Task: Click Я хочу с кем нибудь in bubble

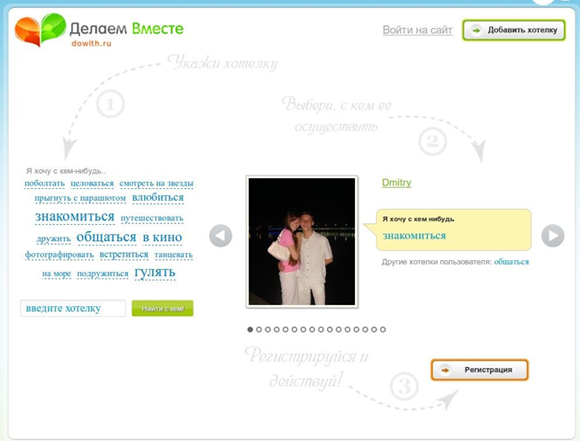Action: 418,219
